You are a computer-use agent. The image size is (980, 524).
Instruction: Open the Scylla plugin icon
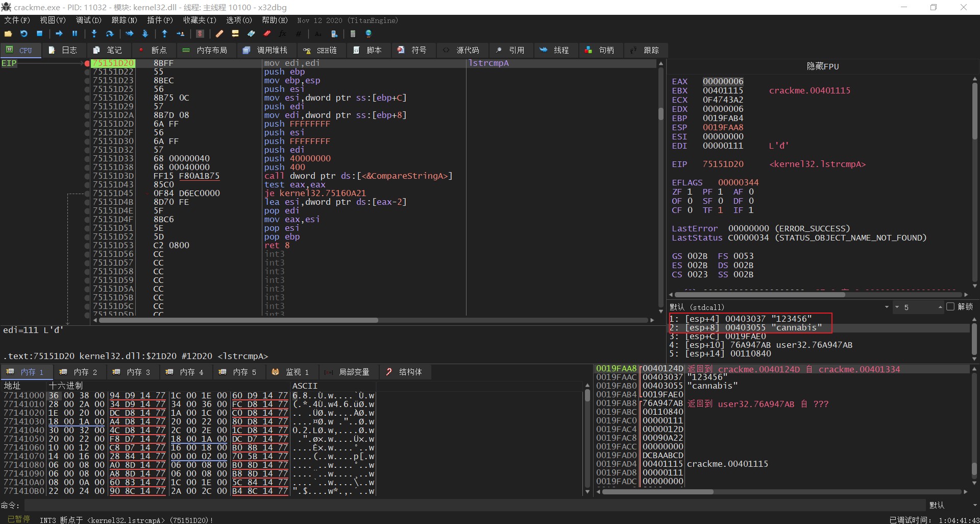pos(200,34)
